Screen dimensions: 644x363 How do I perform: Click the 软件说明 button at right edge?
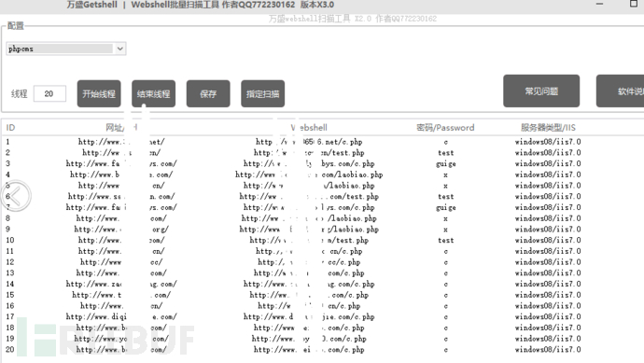tap(620, 91)
